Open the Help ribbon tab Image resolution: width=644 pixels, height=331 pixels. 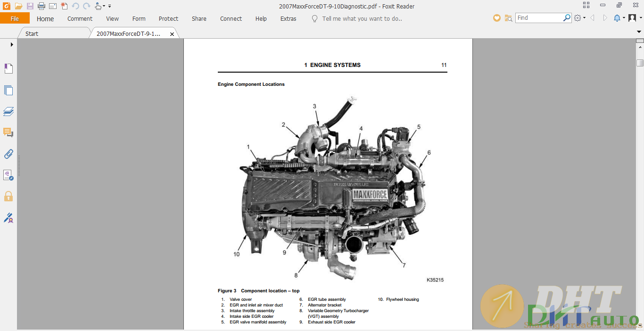click(261, 19)
